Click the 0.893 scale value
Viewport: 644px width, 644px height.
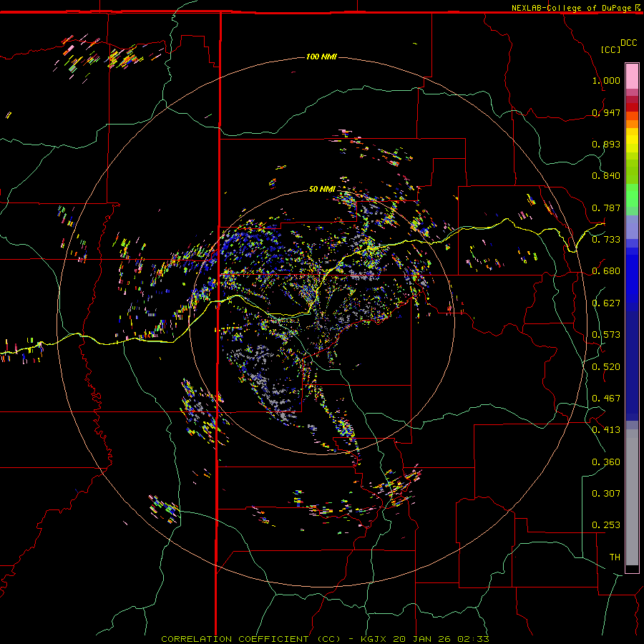point(606,144)
